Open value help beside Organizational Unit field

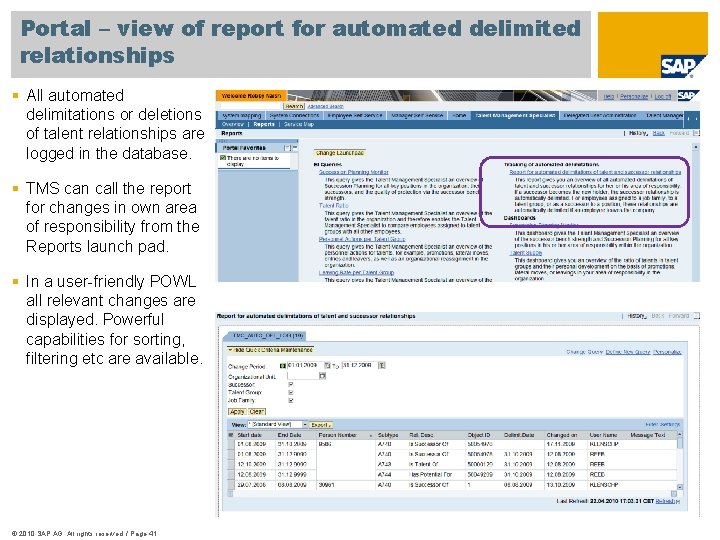click(322, 376)
